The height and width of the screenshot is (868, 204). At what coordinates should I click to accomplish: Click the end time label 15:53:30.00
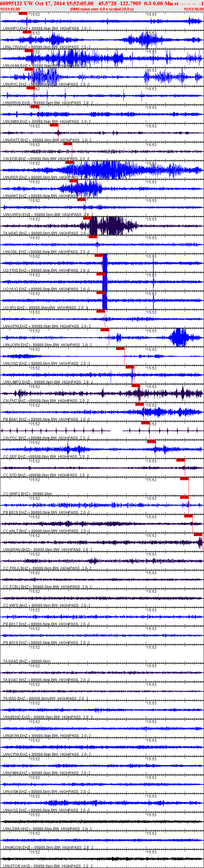point(193,9)
